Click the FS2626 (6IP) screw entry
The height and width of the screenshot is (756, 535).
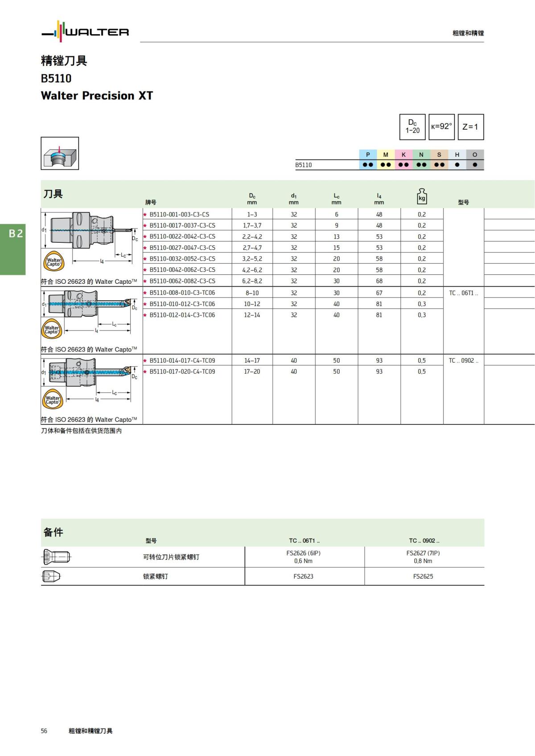tap(304, 553)
